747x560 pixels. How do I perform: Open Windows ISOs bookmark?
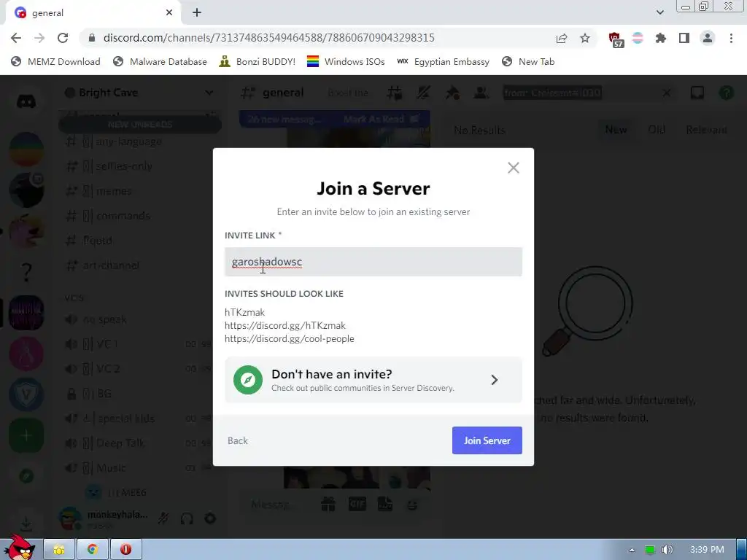(x=345, y=61)
